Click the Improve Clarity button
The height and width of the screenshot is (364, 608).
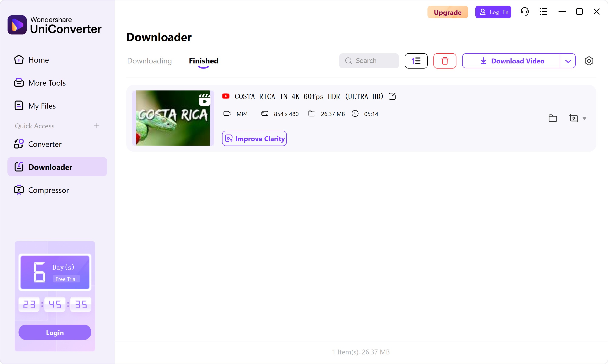coord(254,138)
